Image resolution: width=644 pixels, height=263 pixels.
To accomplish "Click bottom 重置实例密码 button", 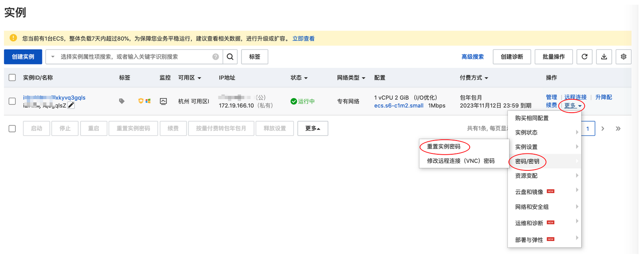I will tap(133, 128).
